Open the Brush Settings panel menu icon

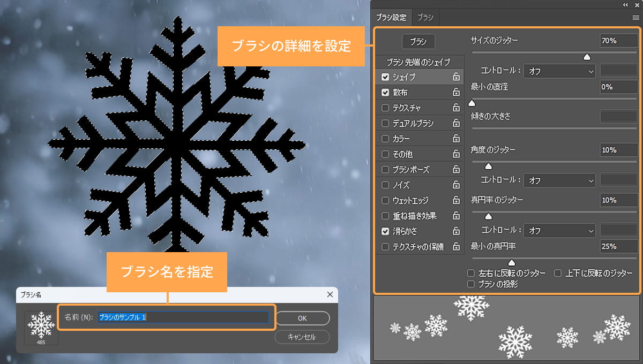pos(635,17)
